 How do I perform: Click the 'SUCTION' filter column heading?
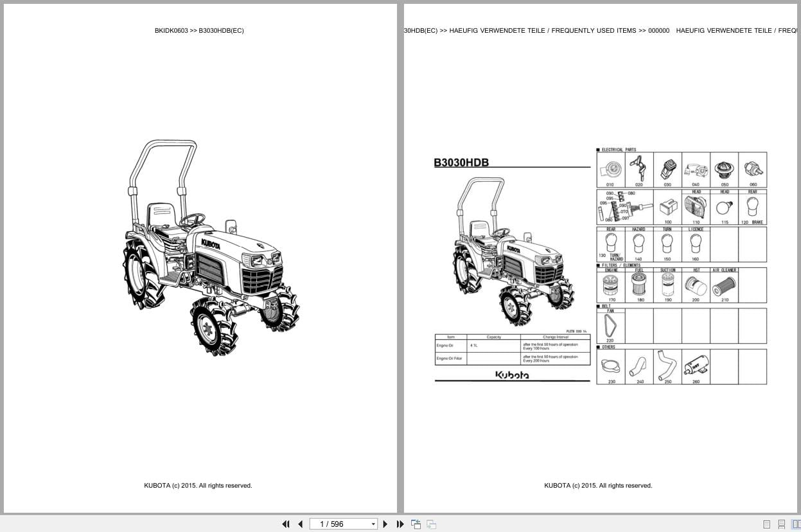pyautogui.click(x=668, y=270)
